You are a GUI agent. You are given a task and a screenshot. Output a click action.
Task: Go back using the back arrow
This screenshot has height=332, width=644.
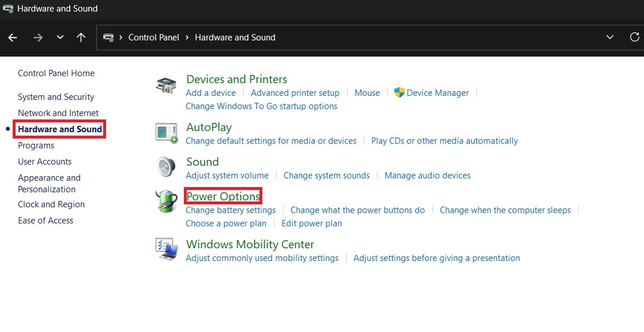tap(13, 38)
